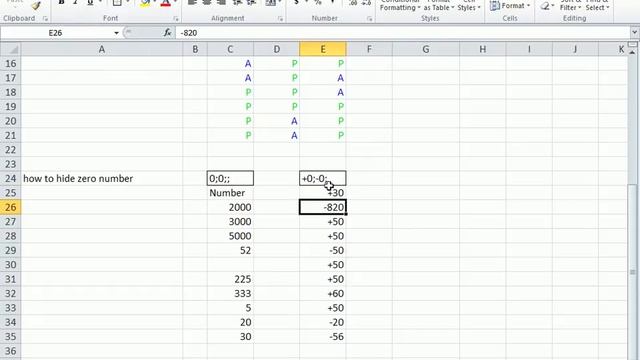Apply cell borders
This screenshot has height=360, width=640.
tap(117, 3)
